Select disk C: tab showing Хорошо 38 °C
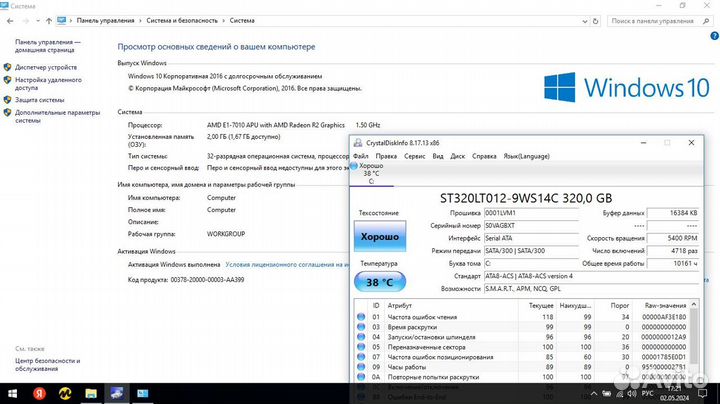 tap(371, 174)
